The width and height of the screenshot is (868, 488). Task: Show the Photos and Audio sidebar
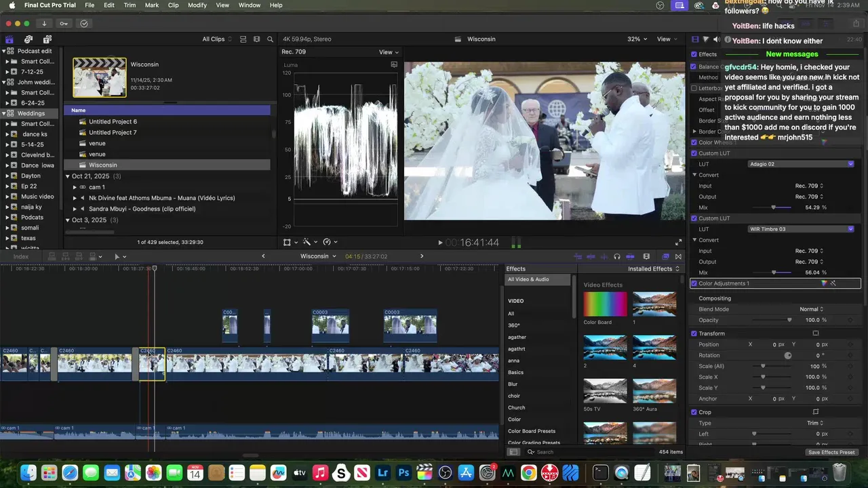pyautogui.click(x=28, y=39)
